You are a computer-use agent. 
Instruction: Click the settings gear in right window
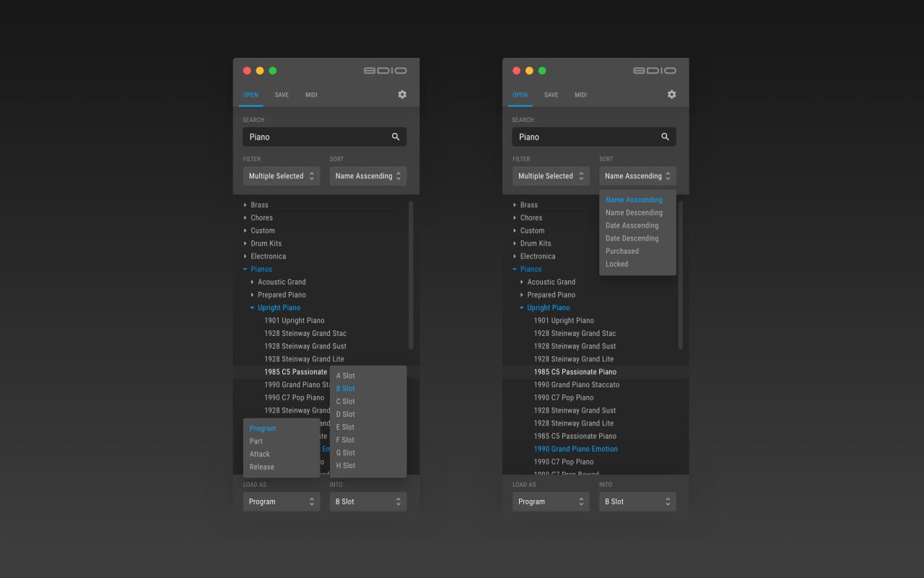tap(671, 95)
